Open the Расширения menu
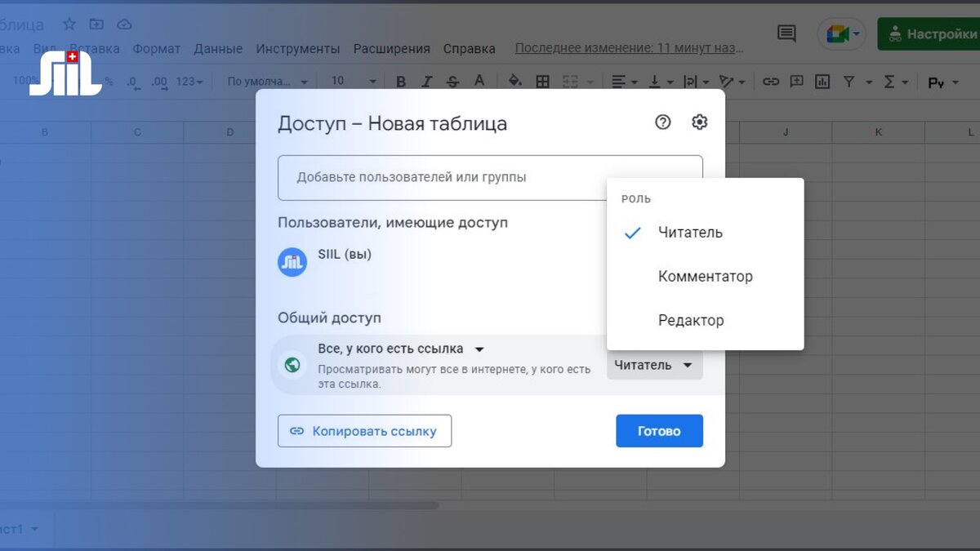The height and width of the screenshot is (551, 980). (x=392, y=48)
